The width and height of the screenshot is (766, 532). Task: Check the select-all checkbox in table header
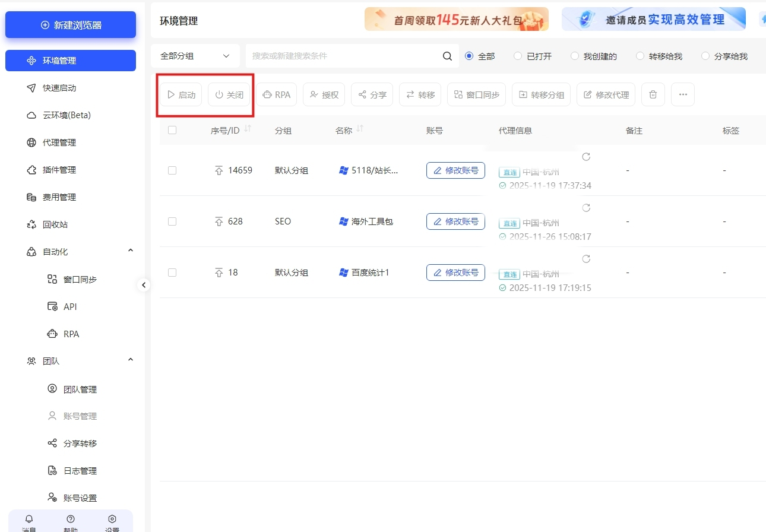(x=172, y=129)
